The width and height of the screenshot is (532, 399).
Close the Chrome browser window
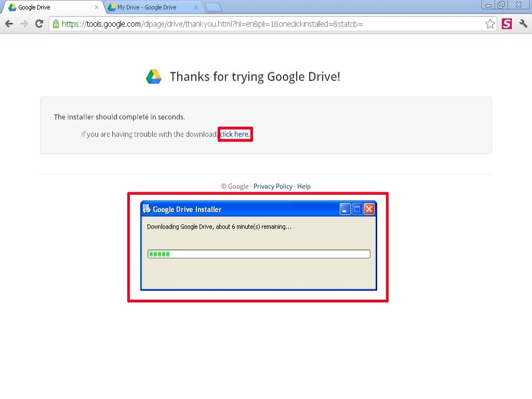click(519, 5)
